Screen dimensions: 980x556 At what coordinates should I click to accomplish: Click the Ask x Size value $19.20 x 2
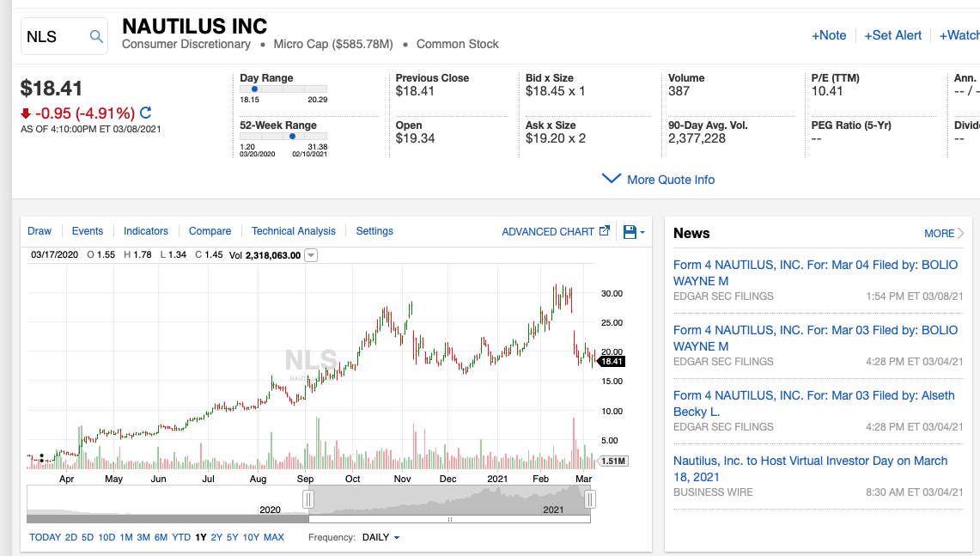click(x=556, y=138)
